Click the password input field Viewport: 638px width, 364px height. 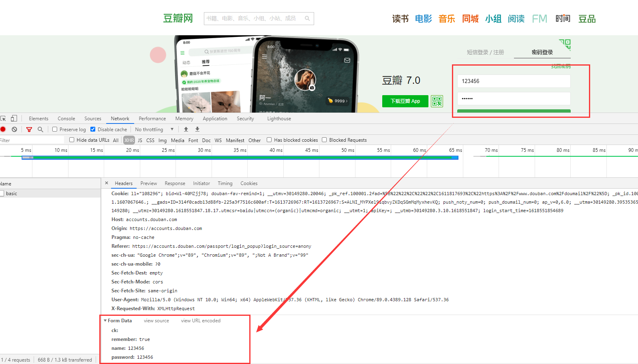[x=514, y=98]
